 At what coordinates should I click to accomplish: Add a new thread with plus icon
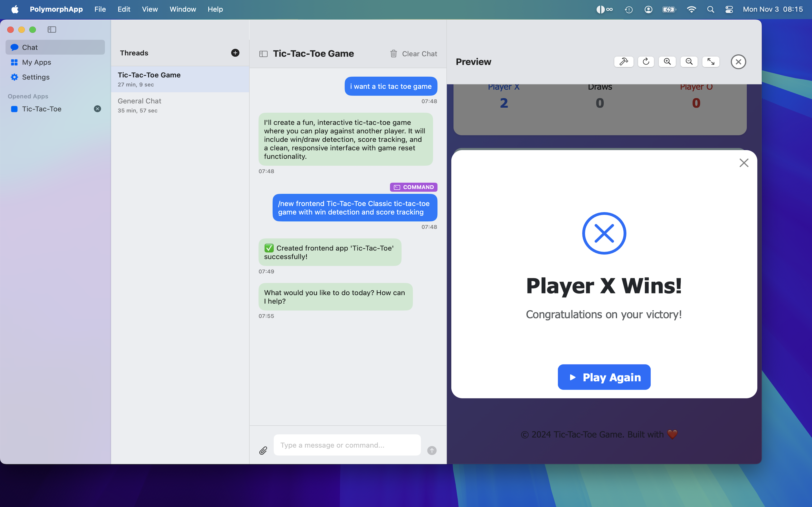coord(235,53)
